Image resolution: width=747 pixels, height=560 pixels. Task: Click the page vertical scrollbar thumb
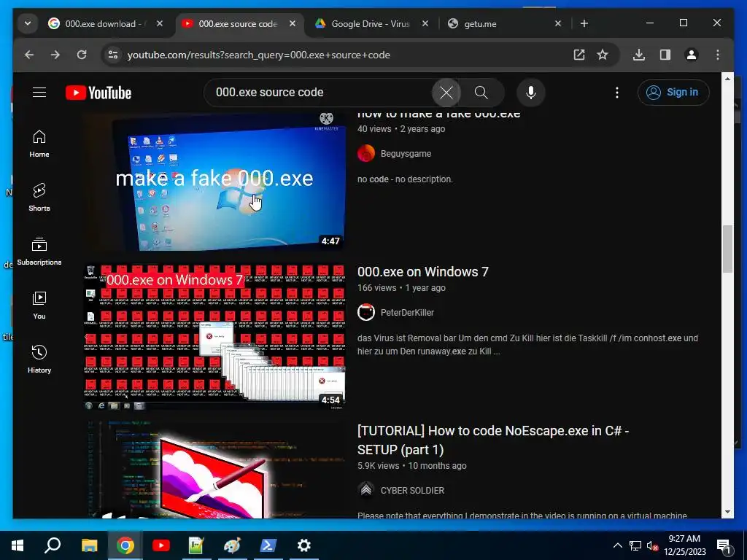click(x=727, y=249)
